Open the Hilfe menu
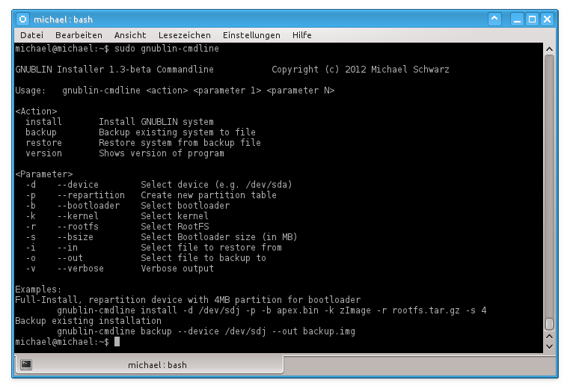 point(301,35)
